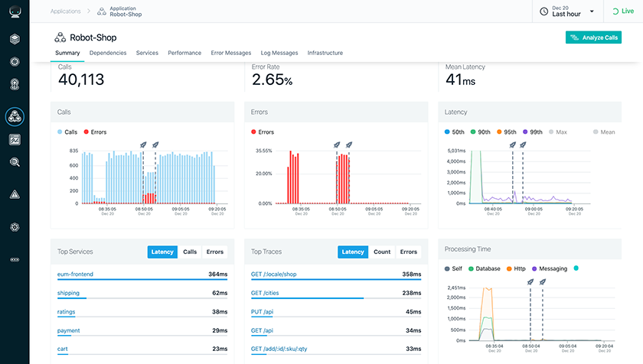Screen dimensions: 643x364
Task: Open the anchor-like sidebar icon
Action: point(15,84)
